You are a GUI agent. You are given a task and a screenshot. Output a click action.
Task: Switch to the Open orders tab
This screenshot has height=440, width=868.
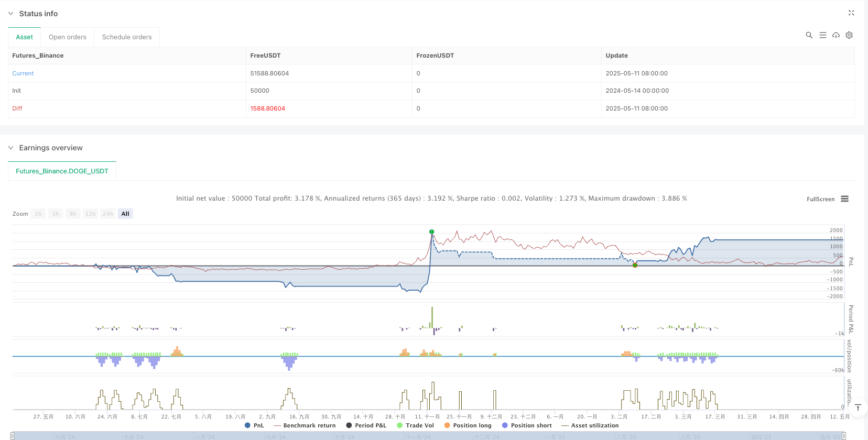coord(68,37)
